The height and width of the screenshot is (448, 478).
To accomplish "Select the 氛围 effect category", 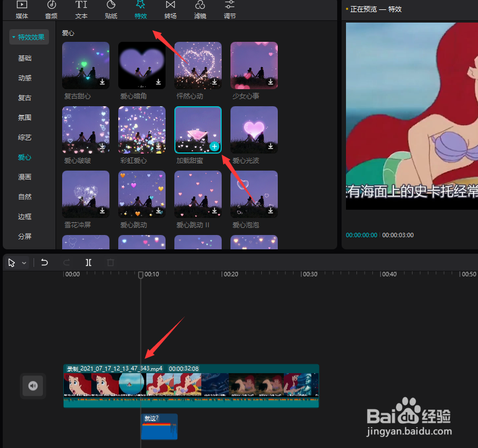I will [25, 118].
